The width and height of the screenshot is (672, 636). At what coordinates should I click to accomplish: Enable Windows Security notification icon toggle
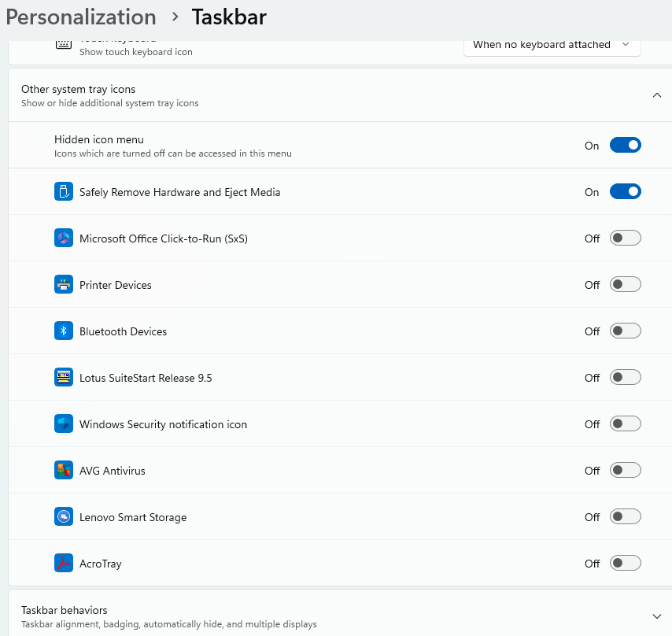(626, 423)
